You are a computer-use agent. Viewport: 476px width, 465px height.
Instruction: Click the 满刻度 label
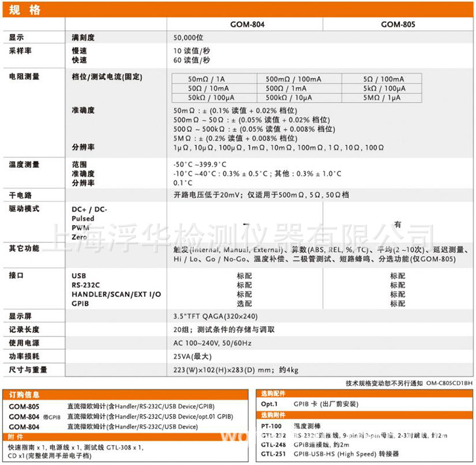(x=83, y=37)
